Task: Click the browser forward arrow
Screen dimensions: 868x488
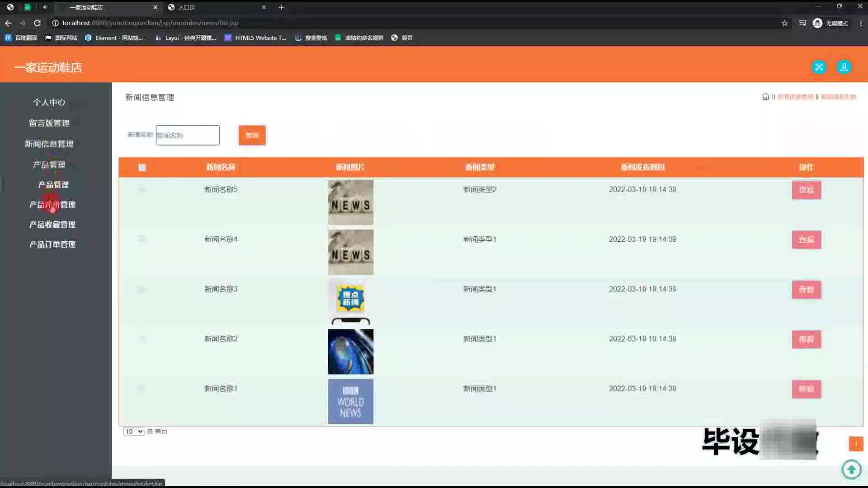Action: 23,23
